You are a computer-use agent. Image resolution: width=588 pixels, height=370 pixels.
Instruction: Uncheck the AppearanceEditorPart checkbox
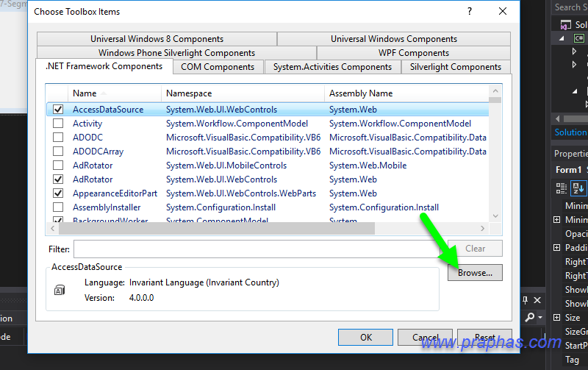[x=58, y=193]
